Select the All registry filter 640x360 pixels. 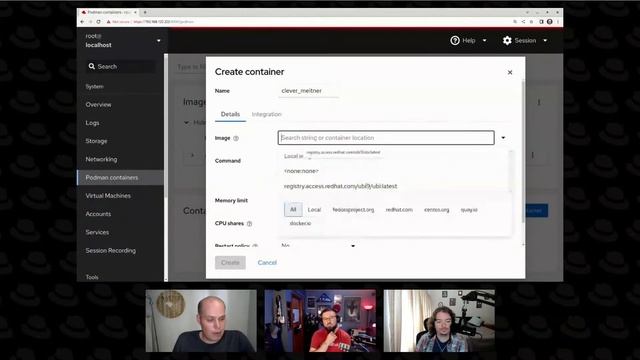tap(293, 209)
